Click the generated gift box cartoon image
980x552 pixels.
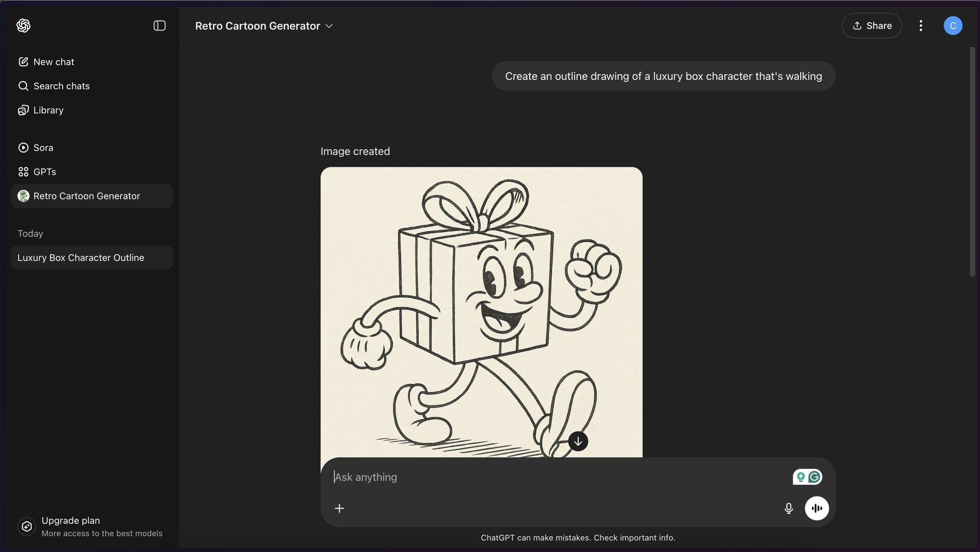coord(481,312)
